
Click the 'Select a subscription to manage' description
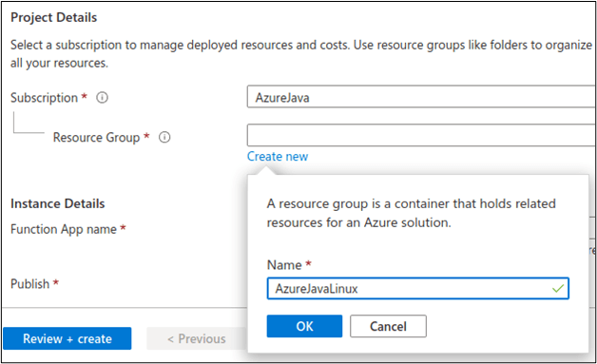(301, 53)
